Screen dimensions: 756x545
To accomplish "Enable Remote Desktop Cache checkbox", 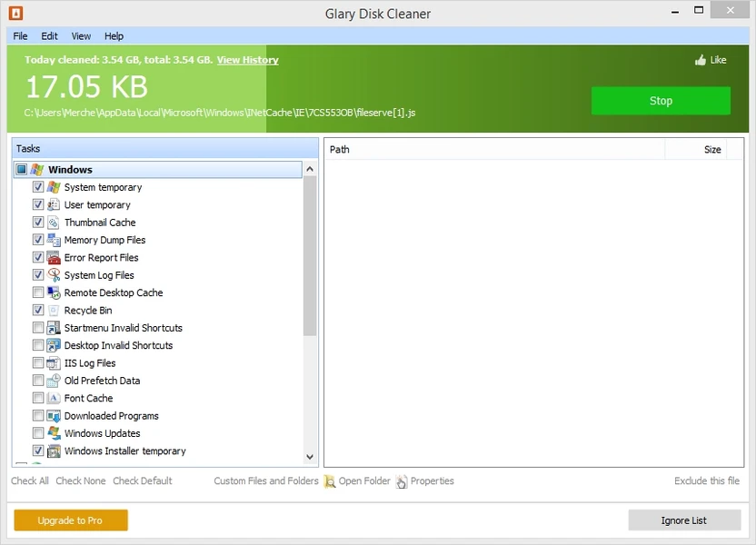I will (x=38, y=292).
